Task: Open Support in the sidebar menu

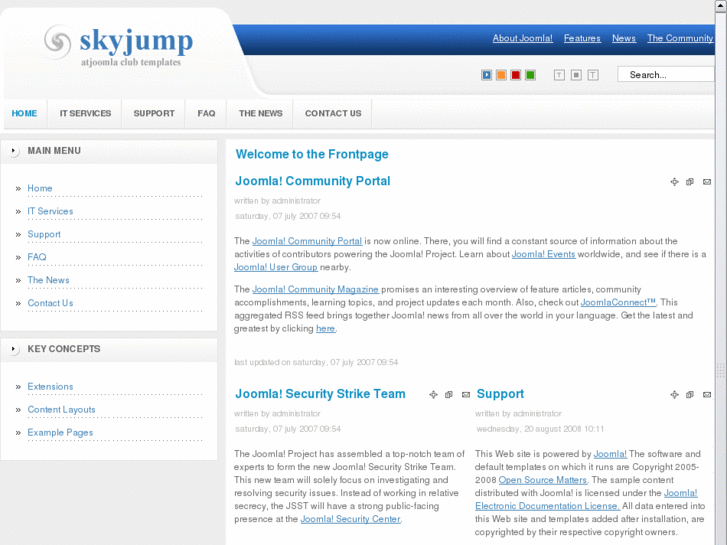Action: (44, 234)
